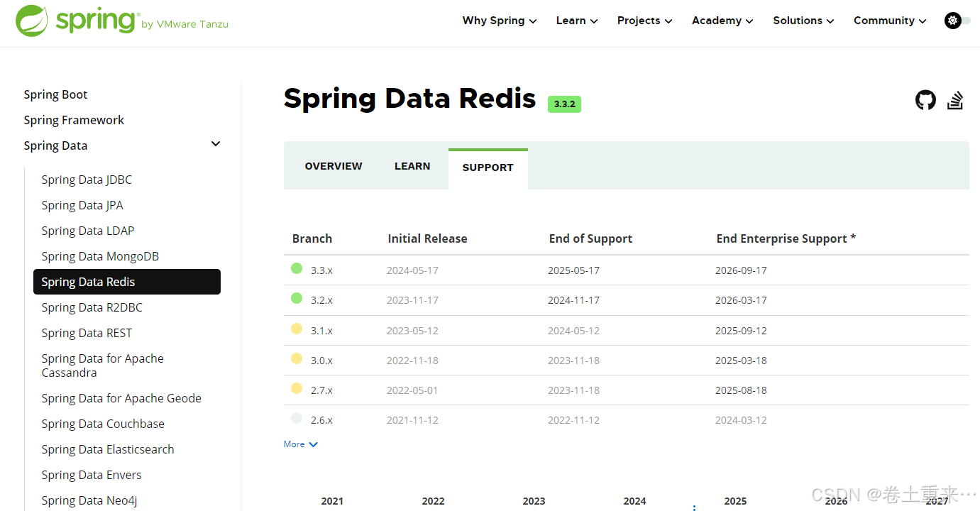The width and height of the screenshot is (980, 511).
Task: Open the Learn dropdown in top navigation
Action: tap(577, 21)
